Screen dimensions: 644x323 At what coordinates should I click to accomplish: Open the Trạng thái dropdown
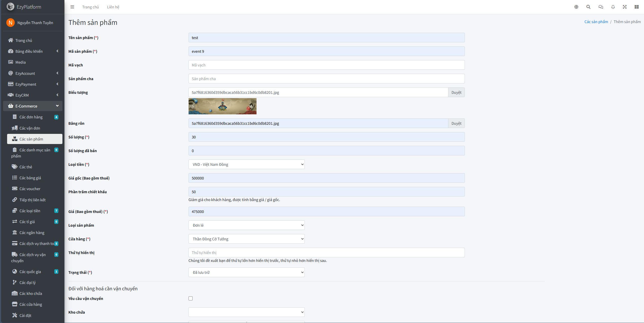pyautogui.click(x=246, y=272)
